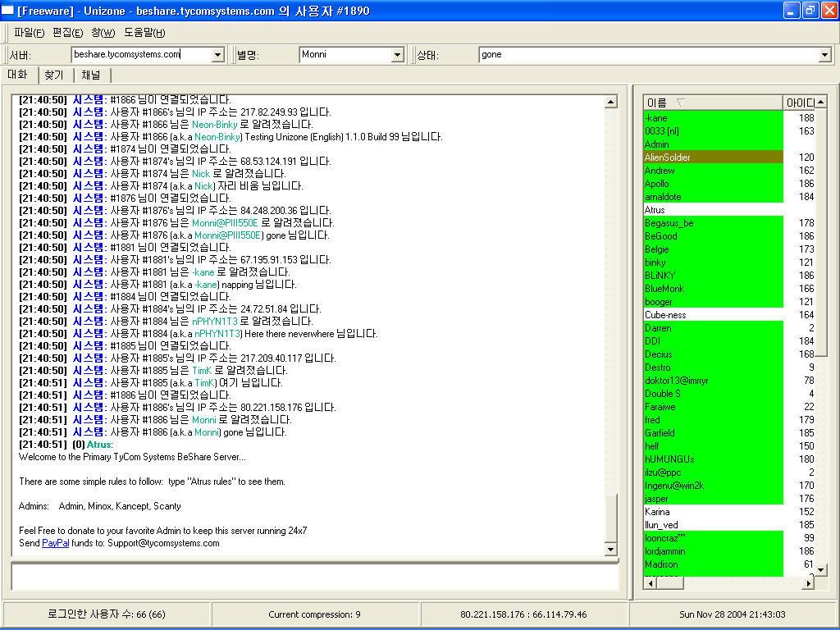Click user list scroll down arrow
The width and height of the screenshot is (840, 630).
click(820, 569)
